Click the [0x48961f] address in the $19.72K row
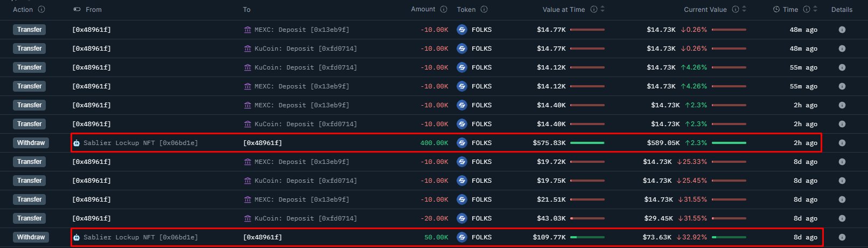The height and width of the screenshot is (248, 868). [92, 162]
